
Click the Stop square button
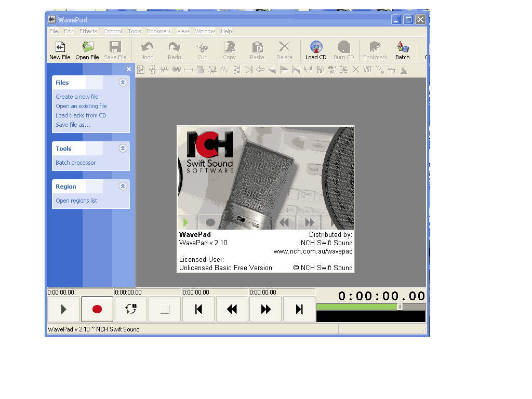(165, 309)
